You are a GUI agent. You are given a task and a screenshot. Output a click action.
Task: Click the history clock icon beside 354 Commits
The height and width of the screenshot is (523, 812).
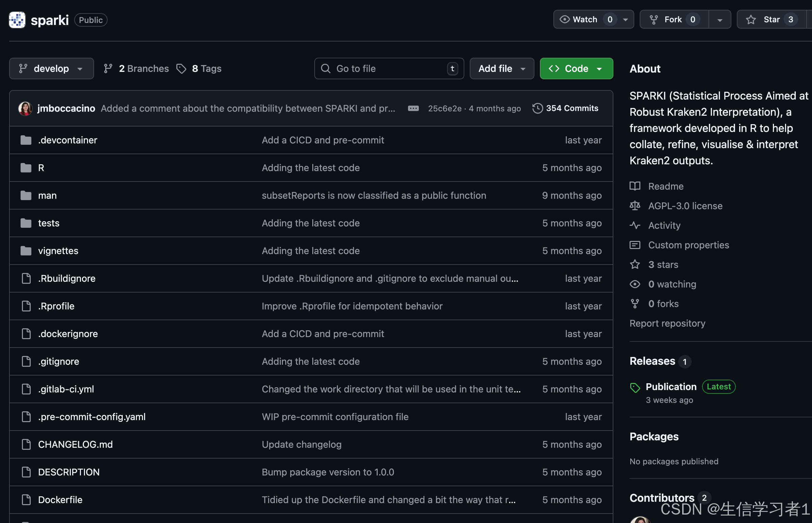click(x=538, y=108)
